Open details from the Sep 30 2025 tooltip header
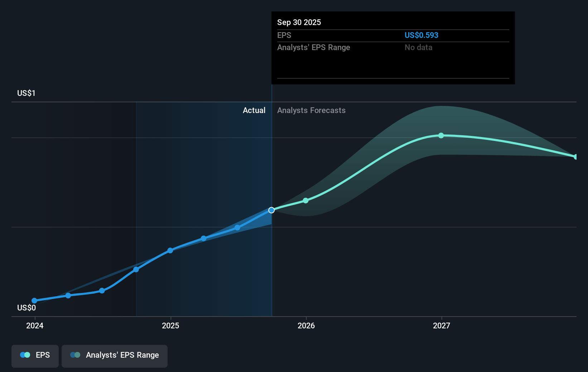Image resolution: width=588 pixels, height=372 pixels. [x=299, y=22]
